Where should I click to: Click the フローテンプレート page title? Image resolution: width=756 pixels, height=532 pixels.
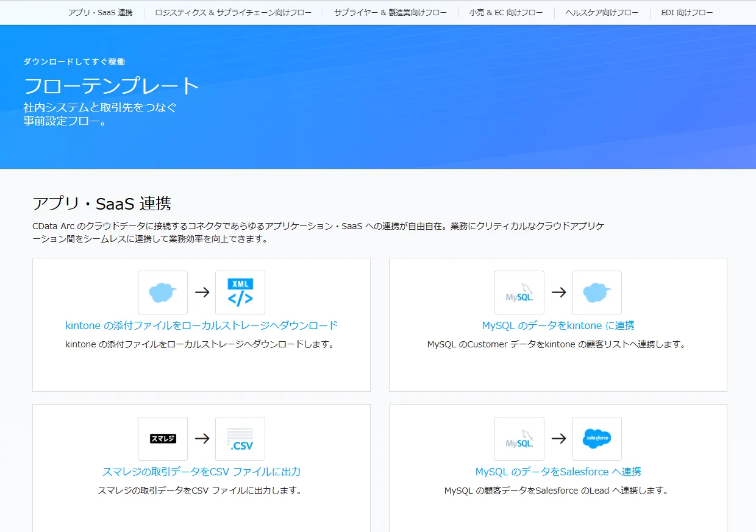click(x=112, y=85)
